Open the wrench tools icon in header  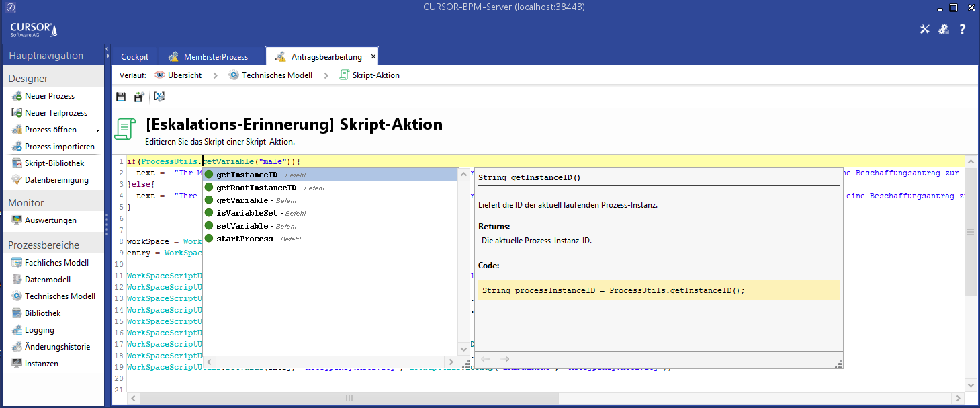coord(925,29)
